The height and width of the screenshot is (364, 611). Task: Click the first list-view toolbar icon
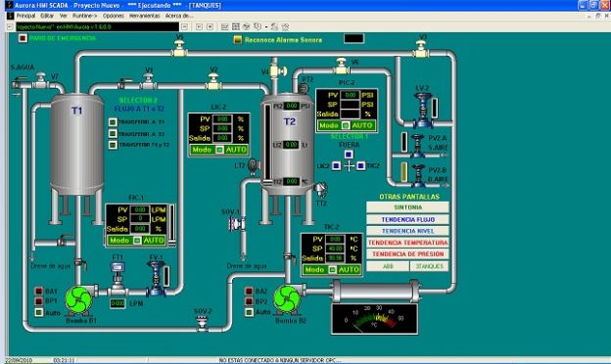[224, 26]
